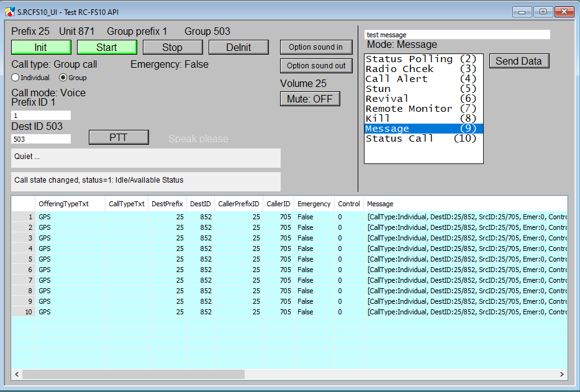Select the Individual call type radio button

[x=16, y=78]
